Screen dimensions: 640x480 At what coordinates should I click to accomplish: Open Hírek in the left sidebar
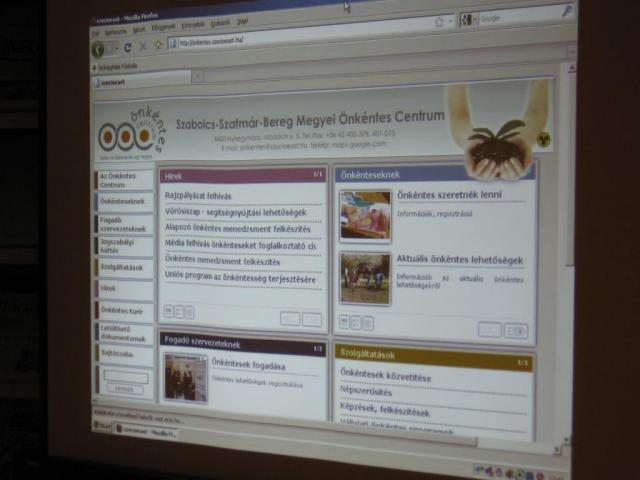124,289
